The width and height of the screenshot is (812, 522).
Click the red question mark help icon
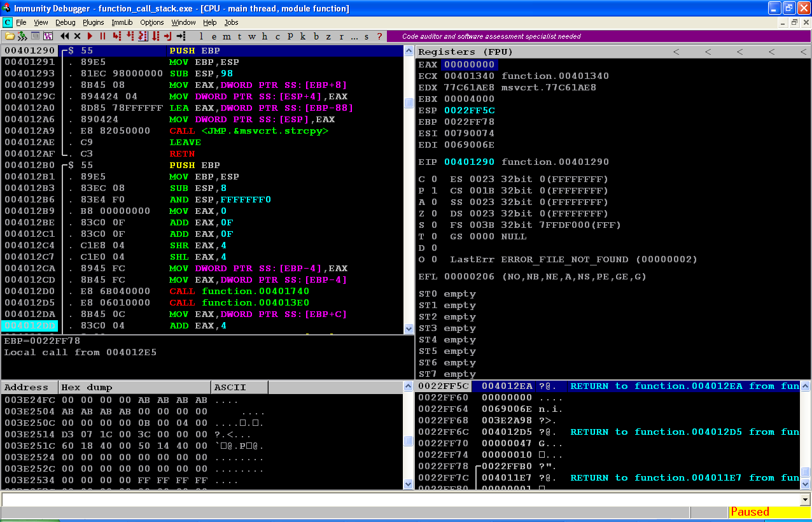pyautogui.click(x=379, y=36)
